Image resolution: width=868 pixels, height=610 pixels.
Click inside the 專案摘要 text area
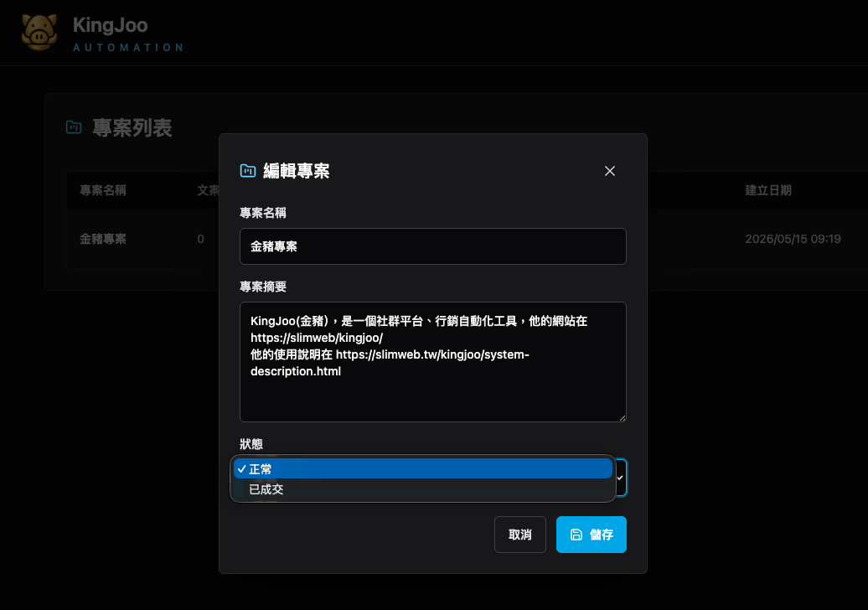pos(433,362)
